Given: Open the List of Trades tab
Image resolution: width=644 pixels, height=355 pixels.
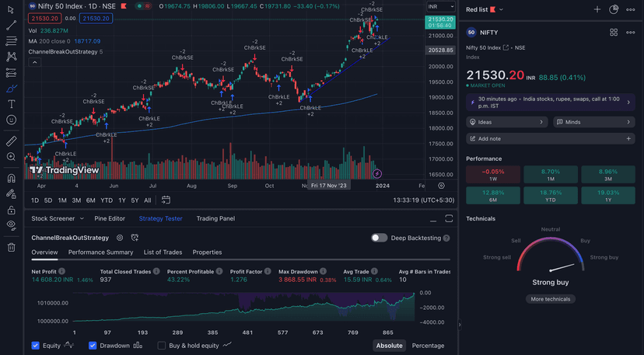Looking at the screenshot, I should tap(163, 252).
